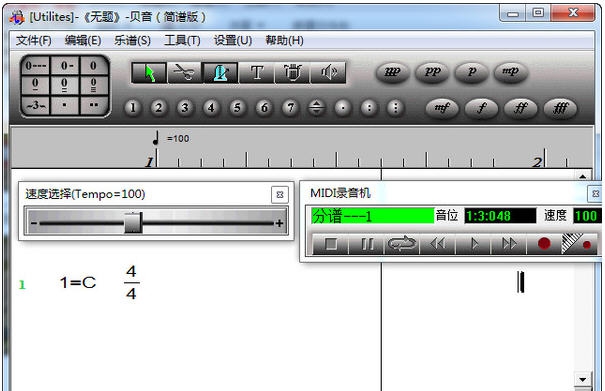The height and width of the screenshot is (391, 605).
Task: Click the speaker sound tool
Action: (328, 73)
